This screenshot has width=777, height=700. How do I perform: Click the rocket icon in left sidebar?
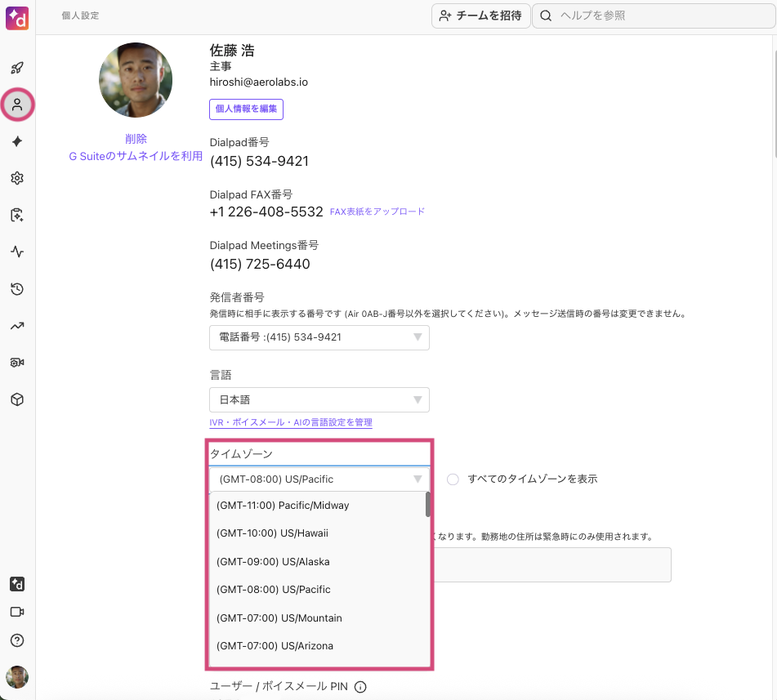tap(17, 68)
